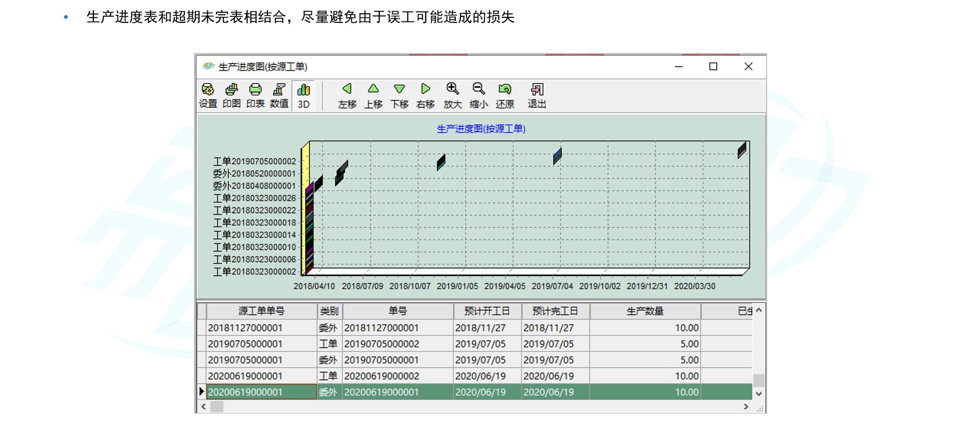Maximize the 生产进度图 window

[713, 66]
